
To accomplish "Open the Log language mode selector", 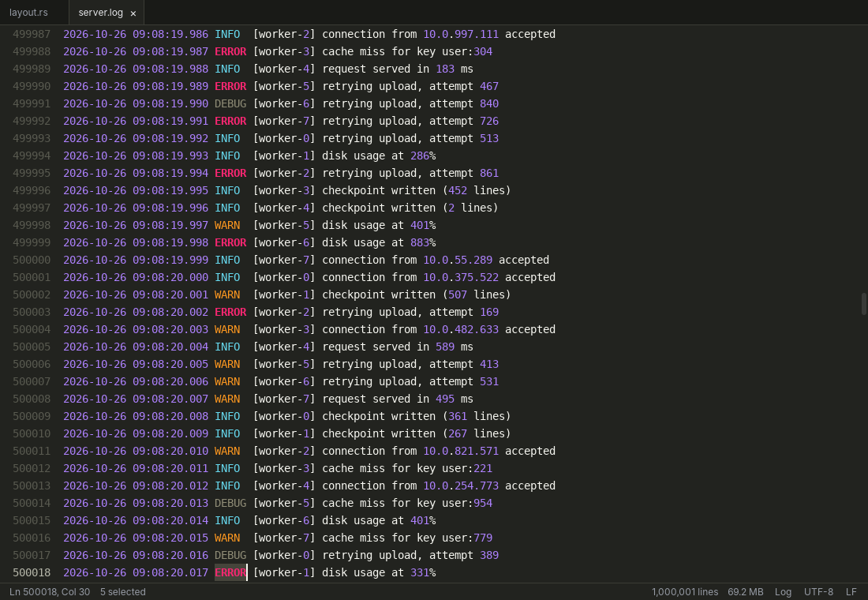I will click(x=783, y=591).
